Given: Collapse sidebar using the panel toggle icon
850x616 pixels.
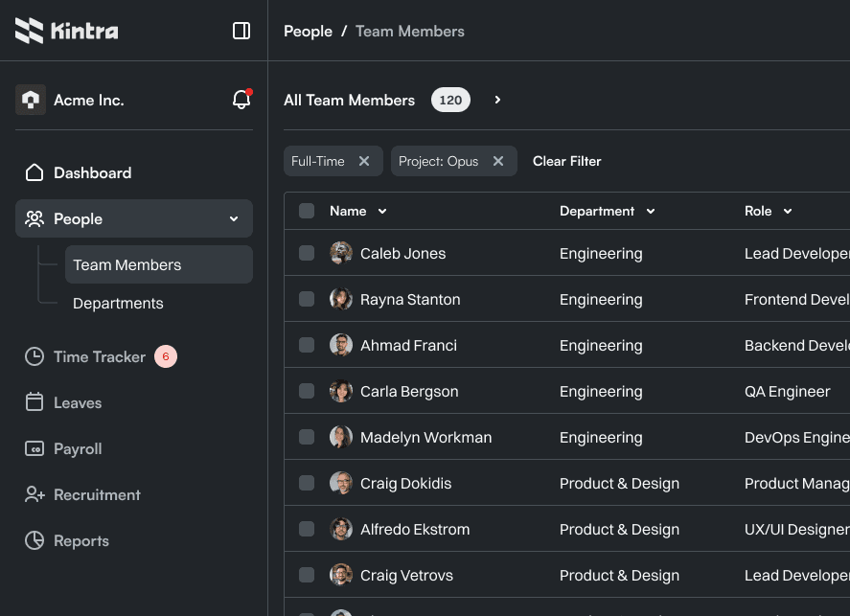Looking at the screenshot, I should (x=241, y=31).
